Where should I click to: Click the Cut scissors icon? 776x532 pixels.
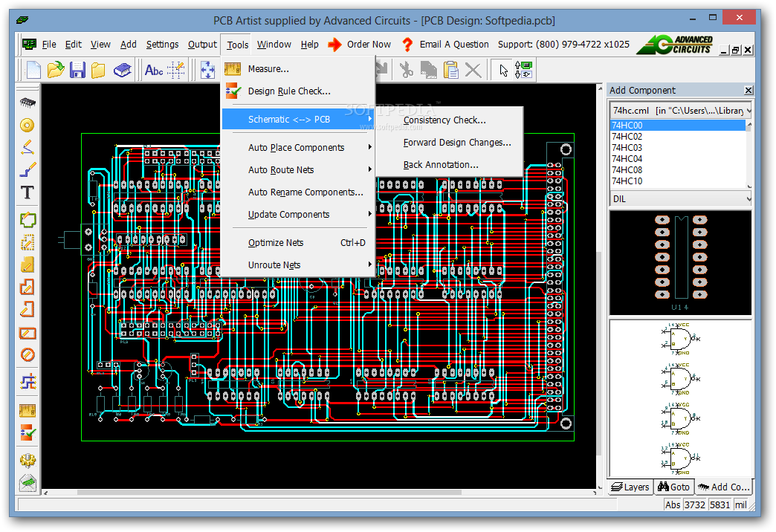pyautogui.click(x=407, y=70)
